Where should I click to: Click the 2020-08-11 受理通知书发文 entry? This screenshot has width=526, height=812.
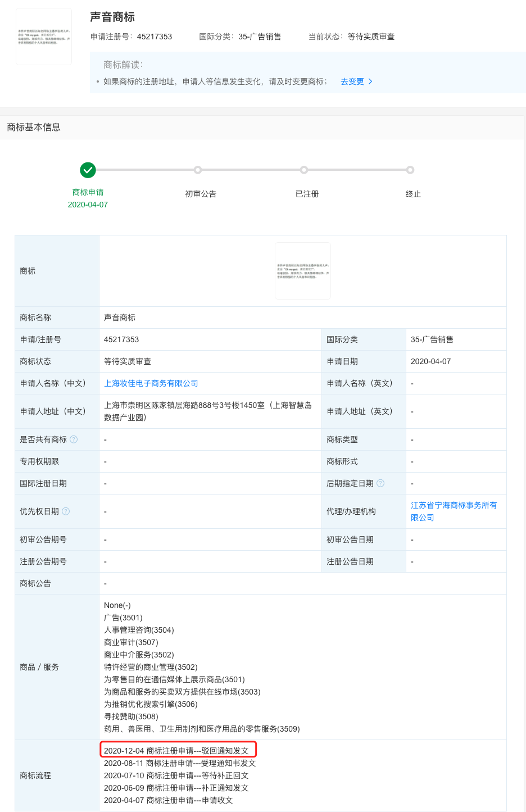click(x=179, y=763)
